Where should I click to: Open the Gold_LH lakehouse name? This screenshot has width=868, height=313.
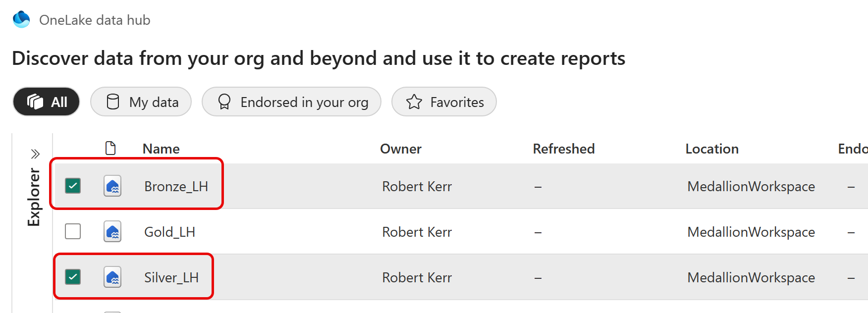169,232
